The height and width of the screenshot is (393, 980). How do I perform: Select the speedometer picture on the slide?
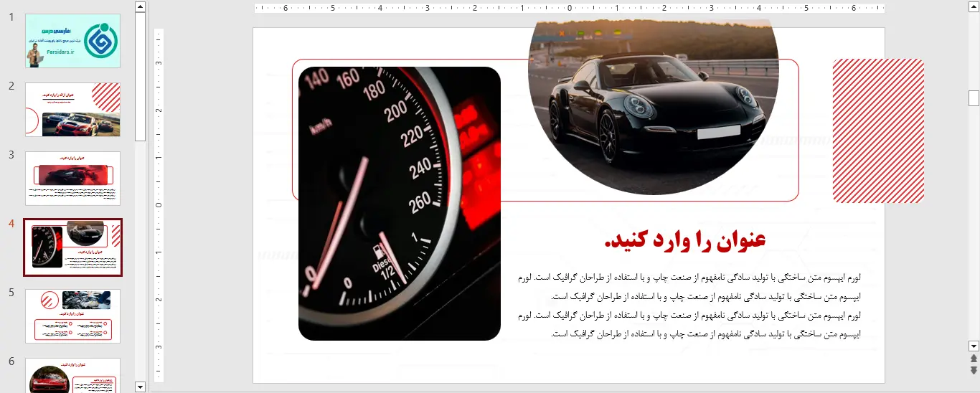pos(399,204)
